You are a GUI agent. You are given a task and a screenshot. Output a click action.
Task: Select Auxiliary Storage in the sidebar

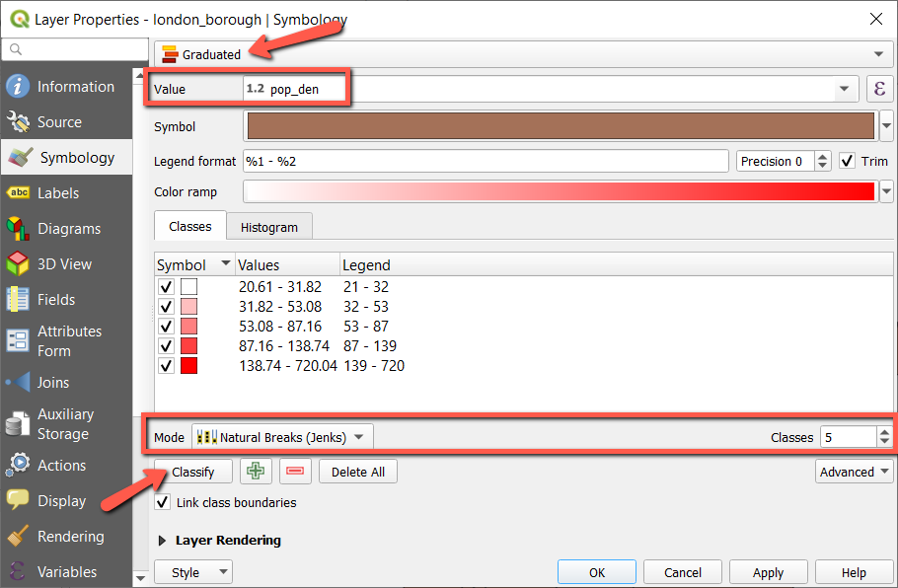point(64,424)
